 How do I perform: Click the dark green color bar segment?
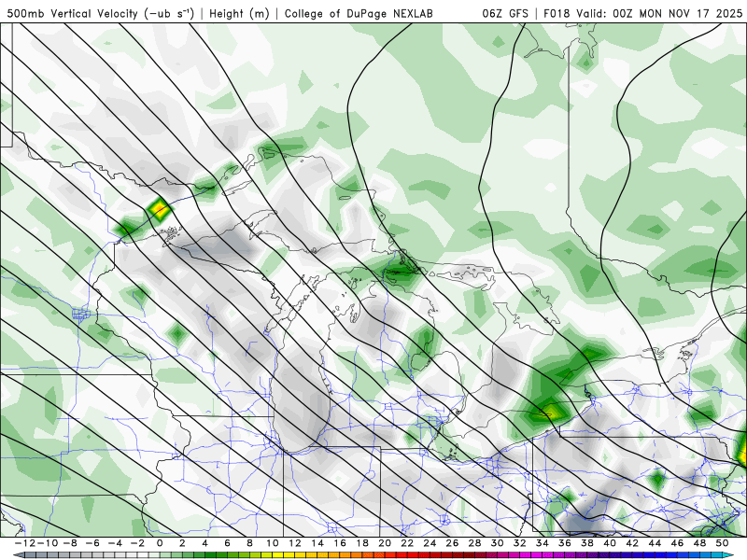(x=211, y=554)
